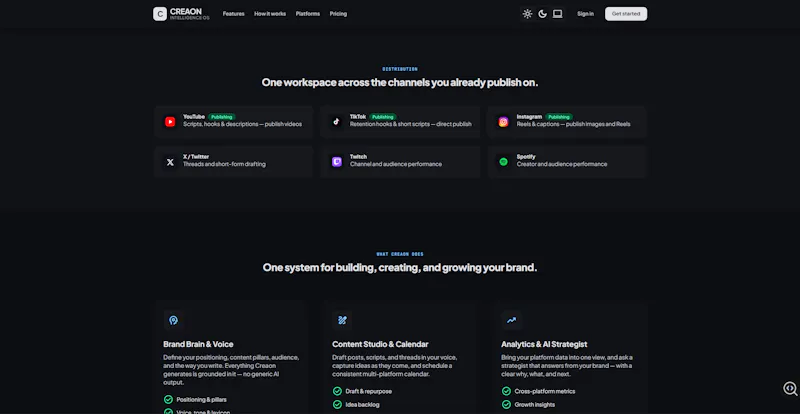800x414 pixels.
Task: Click the 'Idea backlog' list item text
Action: pos(362,405)
